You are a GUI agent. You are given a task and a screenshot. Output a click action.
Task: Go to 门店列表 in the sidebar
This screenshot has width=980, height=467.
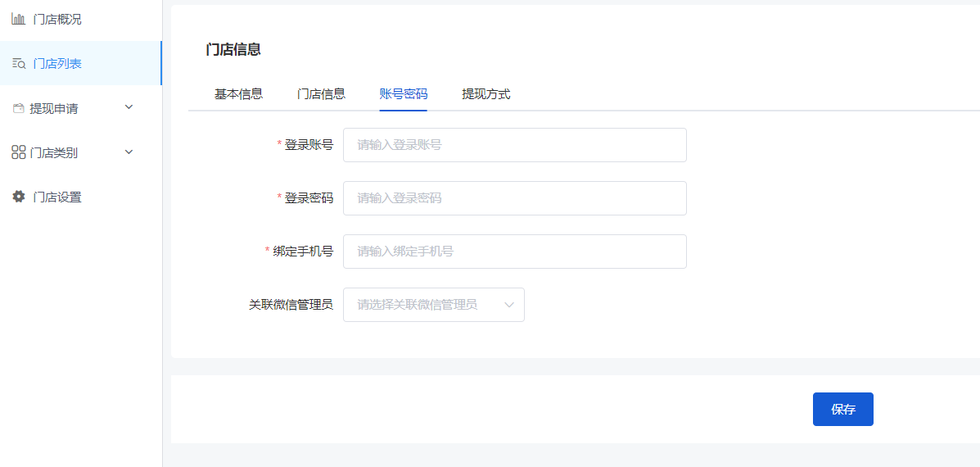point(80,63)
